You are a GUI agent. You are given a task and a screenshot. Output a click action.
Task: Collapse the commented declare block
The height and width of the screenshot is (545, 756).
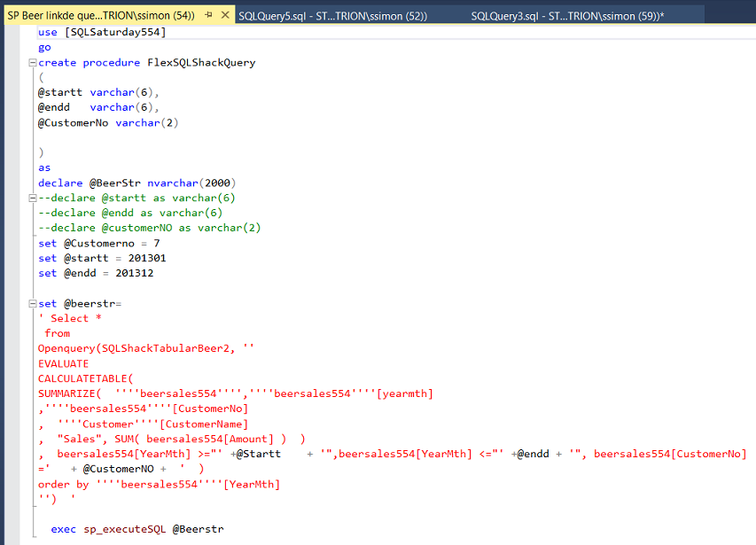[32, 198]
